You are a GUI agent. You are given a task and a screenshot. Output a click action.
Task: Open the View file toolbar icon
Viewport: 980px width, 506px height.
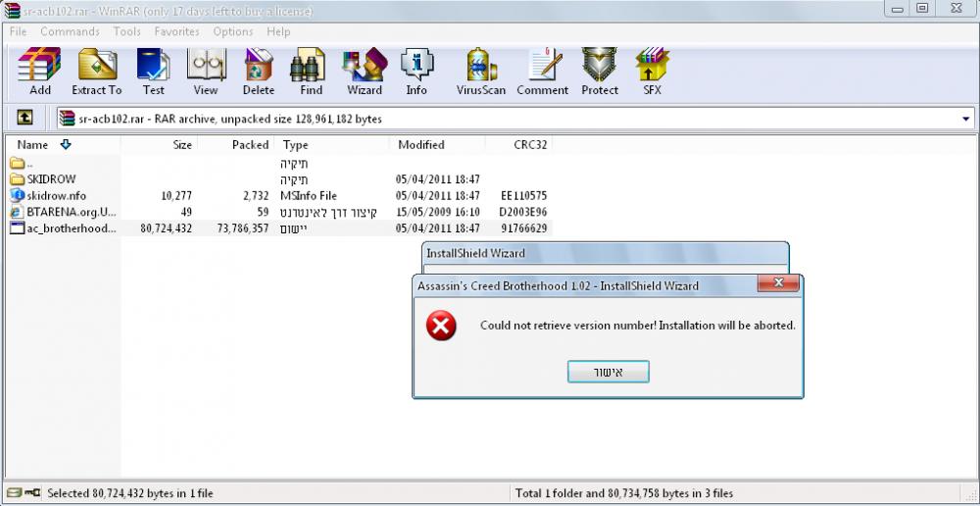point(206,72)
